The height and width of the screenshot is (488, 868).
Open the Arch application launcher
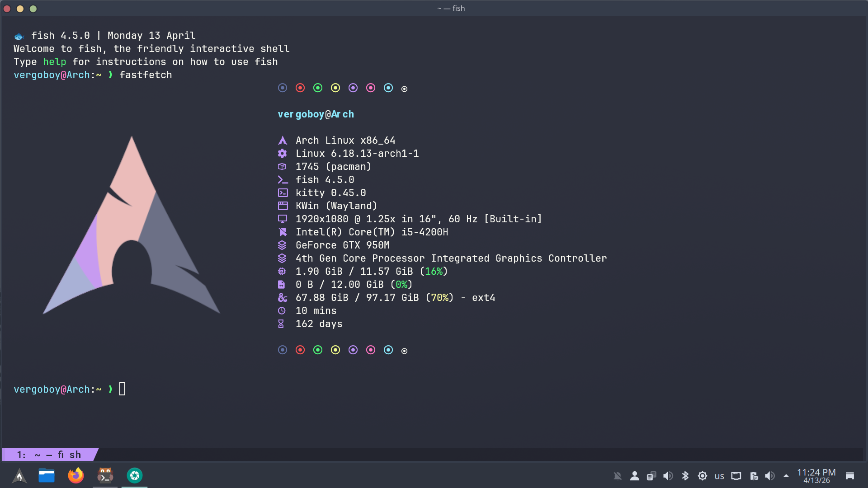pyautogui.click(x=19, y=475)
